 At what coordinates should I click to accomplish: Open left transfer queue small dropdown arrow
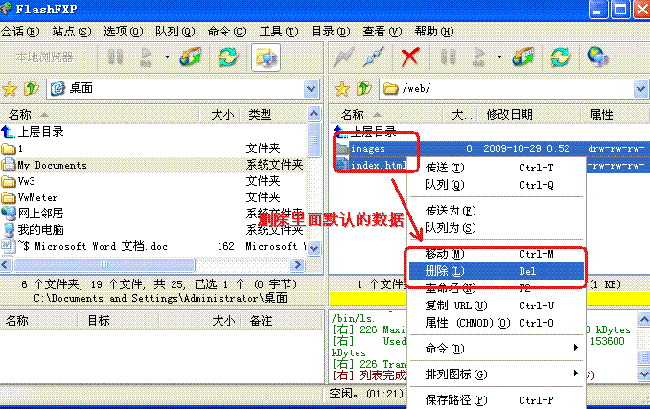(x=167, y=57)
